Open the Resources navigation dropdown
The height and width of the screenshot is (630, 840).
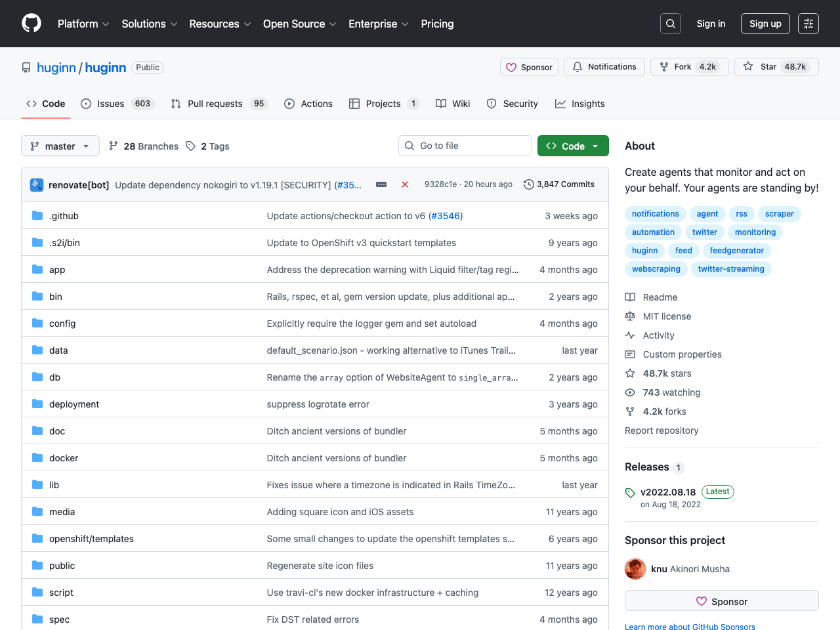220,24
